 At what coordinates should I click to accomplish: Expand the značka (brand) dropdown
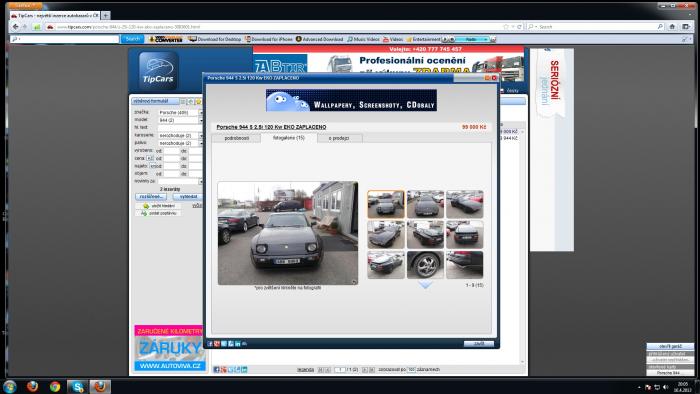click(200, 113)
